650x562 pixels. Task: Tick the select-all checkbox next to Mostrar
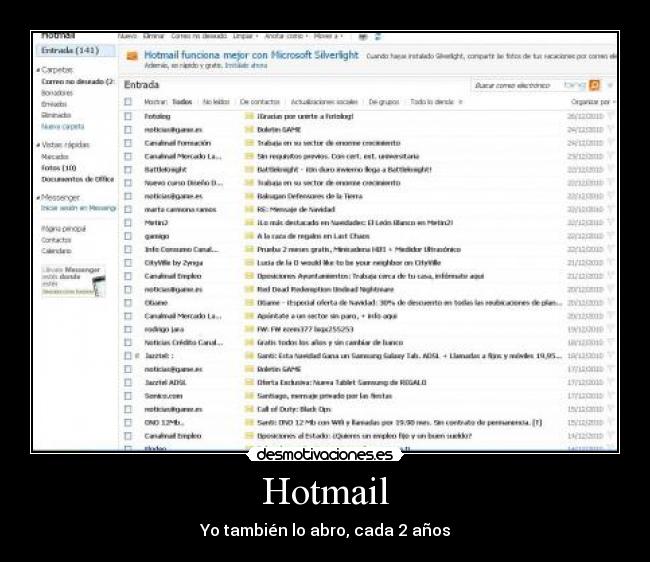point(128,102)
